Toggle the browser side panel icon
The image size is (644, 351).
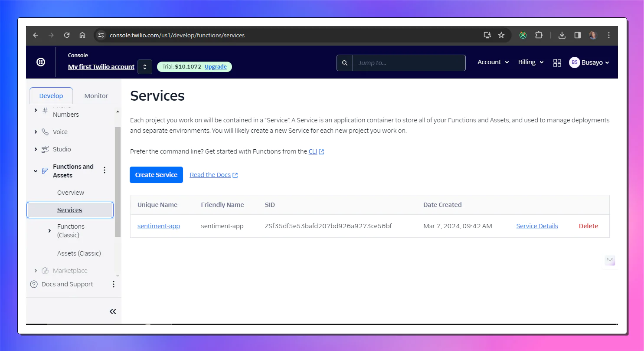click(577, 35)
